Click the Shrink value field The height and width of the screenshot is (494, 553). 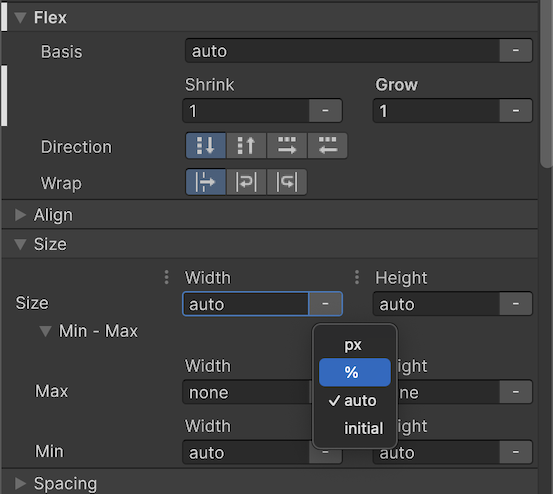coord(246,111)
